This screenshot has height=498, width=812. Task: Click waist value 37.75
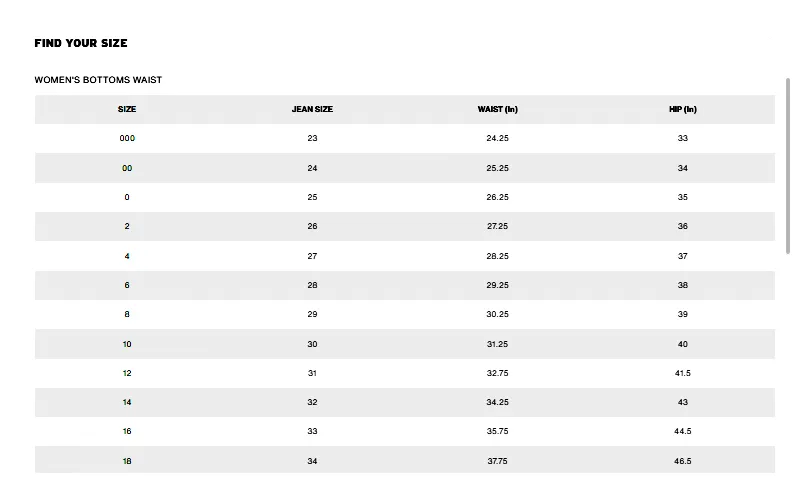pyautogui.click(x=498, y=461)
